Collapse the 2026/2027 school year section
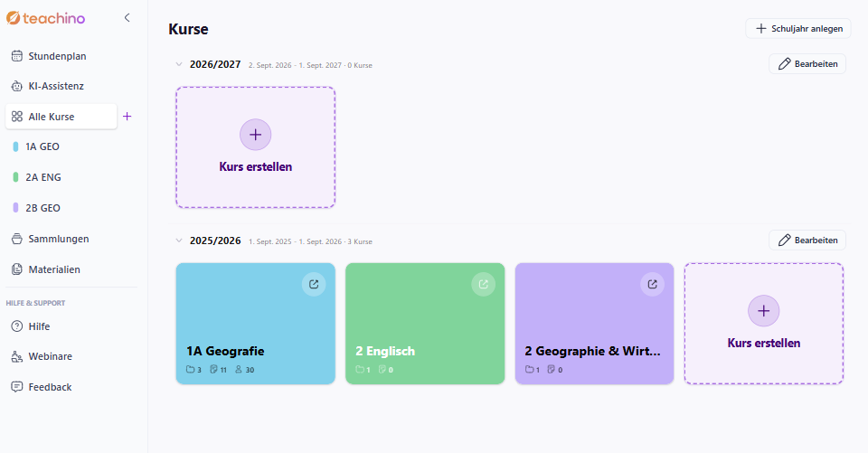Viewport: 868px width, 453px height. click(179, 64)
